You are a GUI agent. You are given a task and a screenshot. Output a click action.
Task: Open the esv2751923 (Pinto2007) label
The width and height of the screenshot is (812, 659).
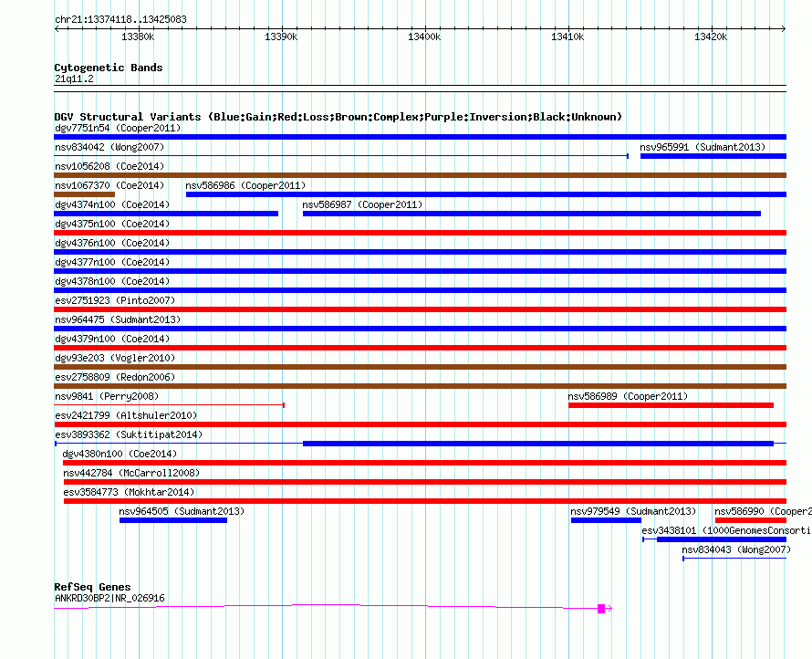tap(115, 300)
